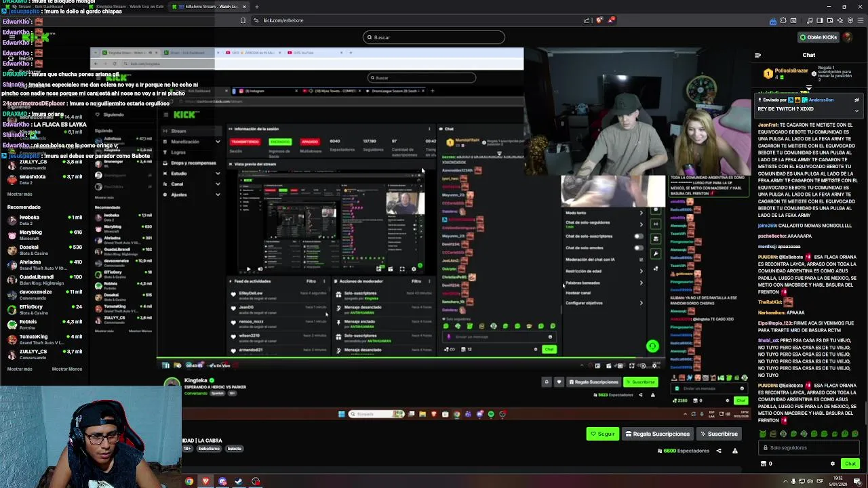This screenshot has width=868, height=488.
Task: Expand Chat de solo-seguidores submenu arrow
Action: (x=641, y=223)
